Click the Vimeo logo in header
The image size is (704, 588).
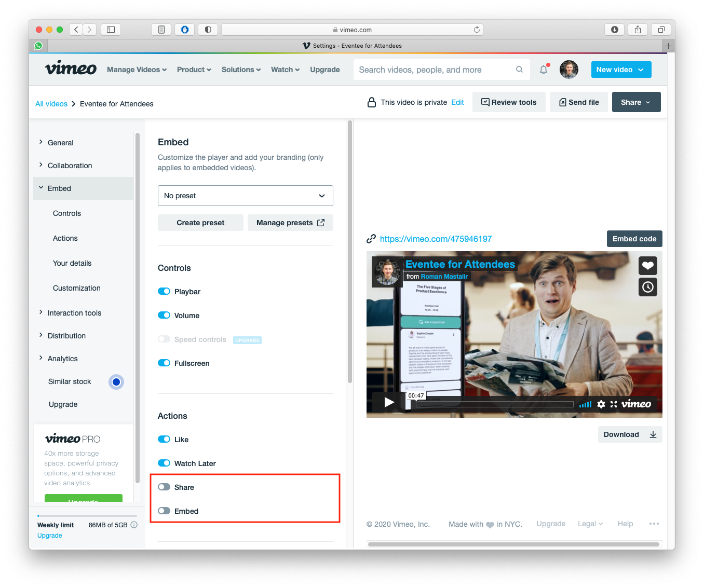[71, 69]
